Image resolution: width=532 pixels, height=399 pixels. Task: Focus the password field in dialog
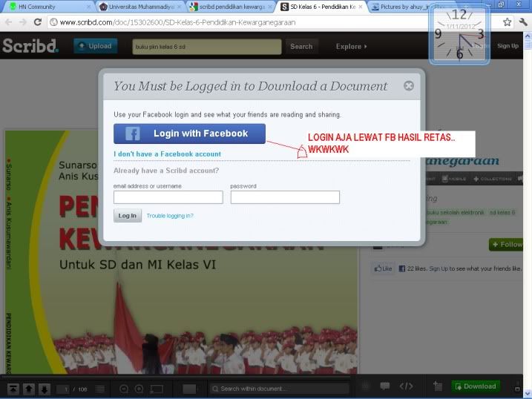(285, 197)
